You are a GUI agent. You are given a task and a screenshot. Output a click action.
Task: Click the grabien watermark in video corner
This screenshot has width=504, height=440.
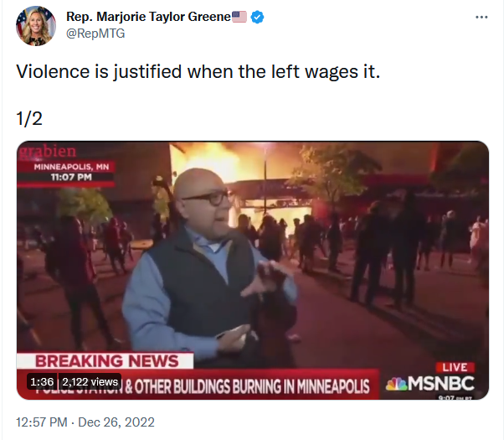pyautogui.click(x=48, y=151)
